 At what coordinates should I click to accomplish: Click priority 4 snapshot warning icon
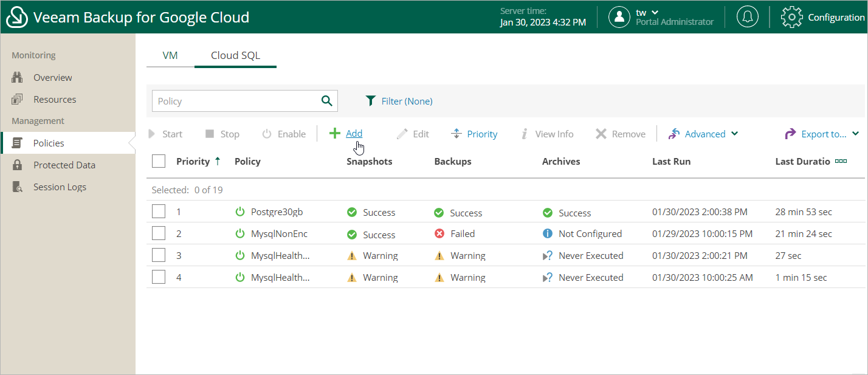pos(351,277)
